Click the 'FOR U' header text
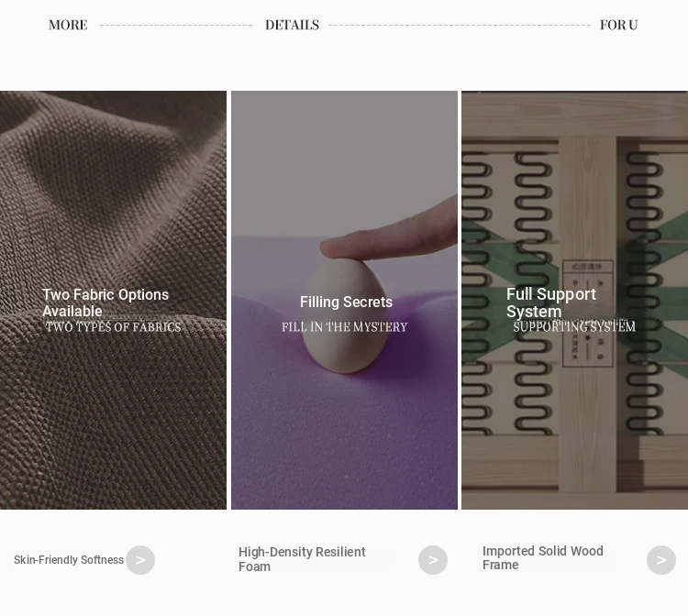This screenshot has width=688, height=616. [x=618, y=25]
